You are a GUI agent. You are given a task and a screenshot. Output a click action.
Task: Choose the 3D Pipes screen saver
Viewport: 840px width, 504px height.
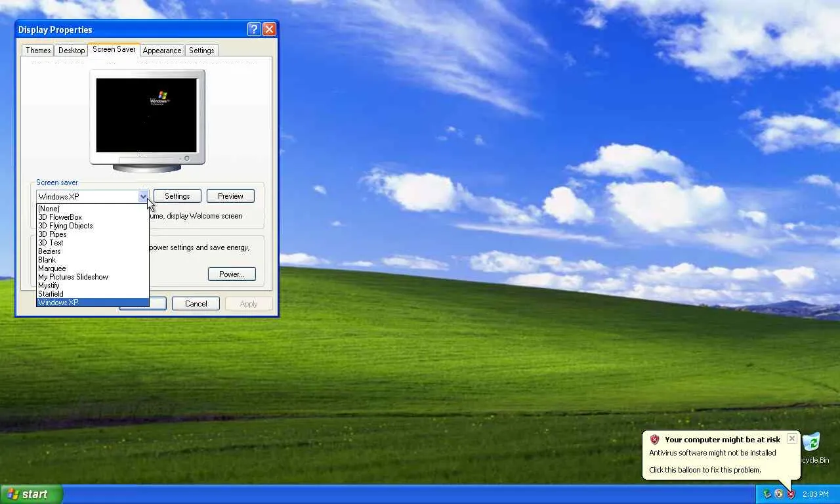point(93,234)
